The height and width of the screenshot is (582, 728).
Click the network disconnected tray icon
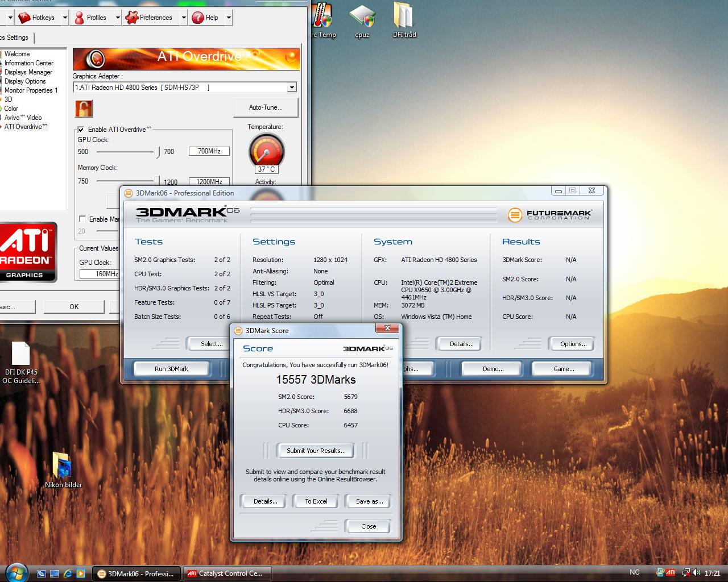click(x=686, y=573)
